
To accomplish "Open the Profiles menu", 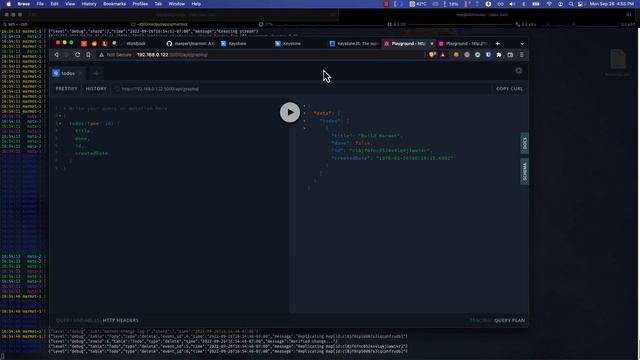I will click(140, 4).
